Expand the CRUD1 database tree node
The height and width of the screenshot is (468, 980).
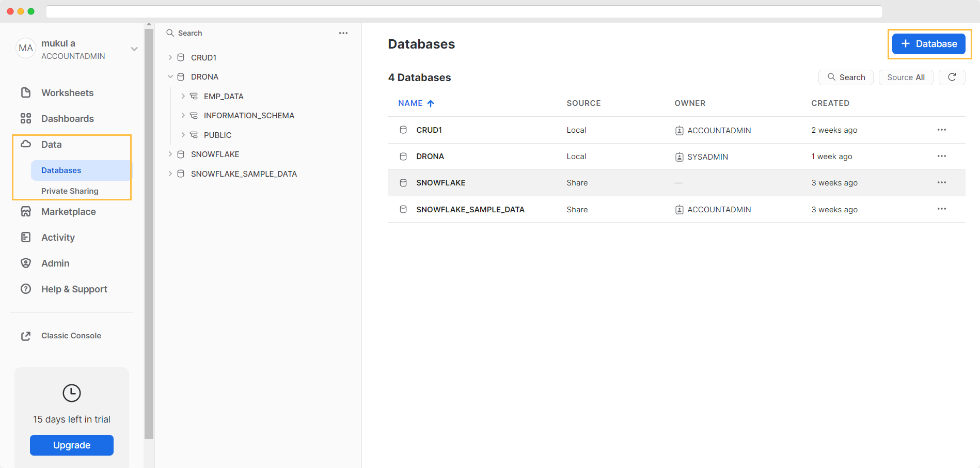[170, 58]
